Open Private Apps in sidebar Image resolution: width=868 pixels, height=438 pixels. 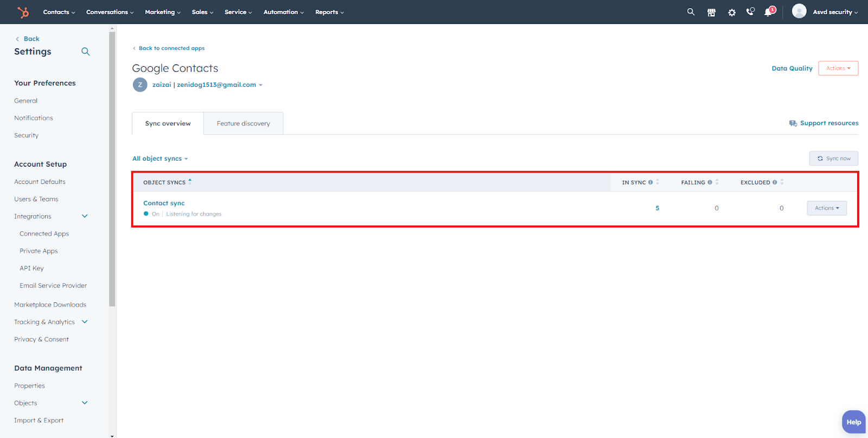(x=39, y=251)
